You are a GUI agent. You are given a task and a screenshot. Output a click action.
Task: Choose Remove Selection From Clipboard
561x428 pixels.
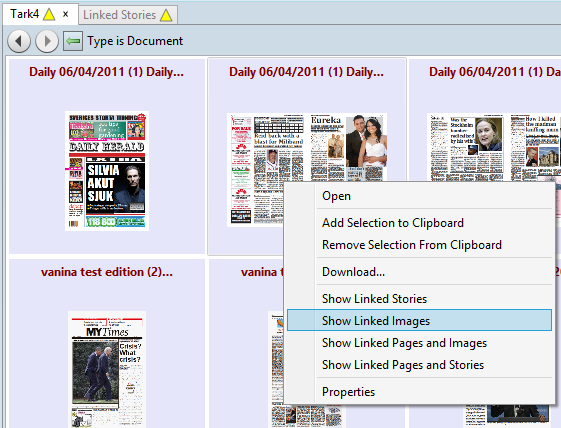tap(419, 245)
